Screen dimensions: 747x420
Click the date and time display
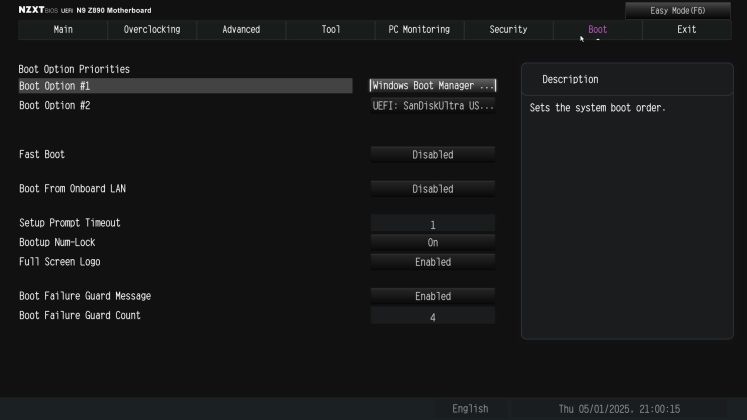click(x=619, y=409)
